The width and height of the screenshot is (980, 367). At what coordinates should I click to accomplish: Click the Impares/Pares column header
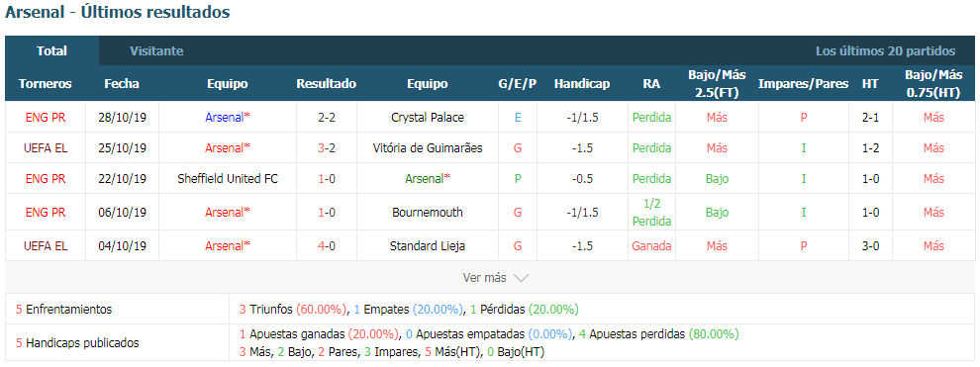(x=803, y=84)
